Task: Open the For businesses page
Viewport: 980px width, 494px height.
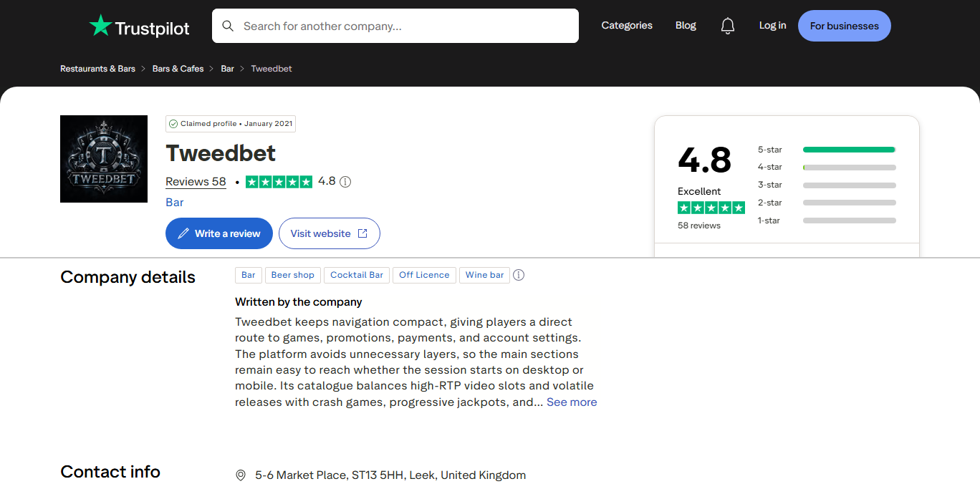Action: click(845, 26)
